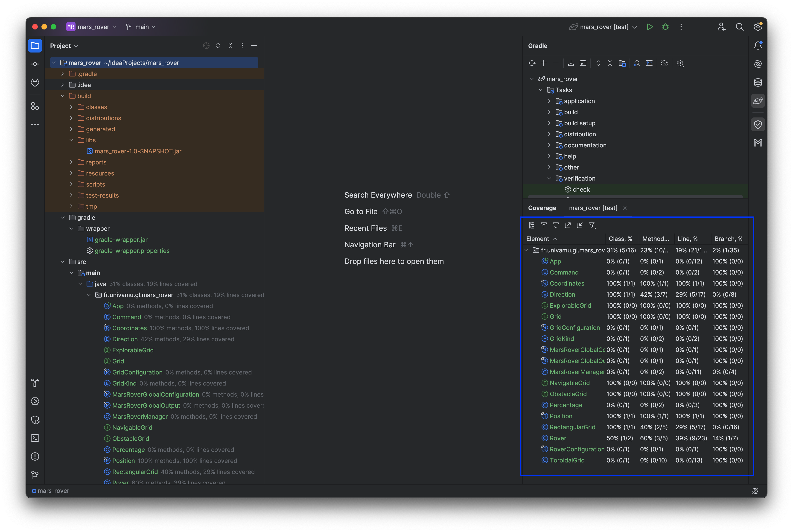Reload all Gradle projects
Screen dimensions: 793x532
(531, 63)
